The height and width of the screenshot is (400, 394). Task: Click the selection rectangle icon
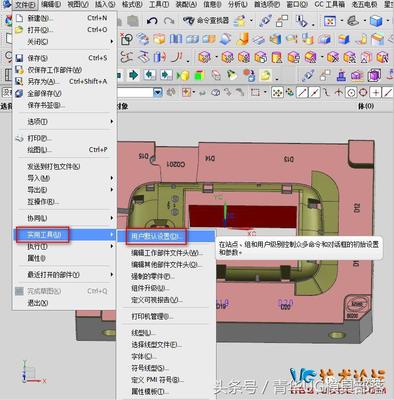(255, 92)
